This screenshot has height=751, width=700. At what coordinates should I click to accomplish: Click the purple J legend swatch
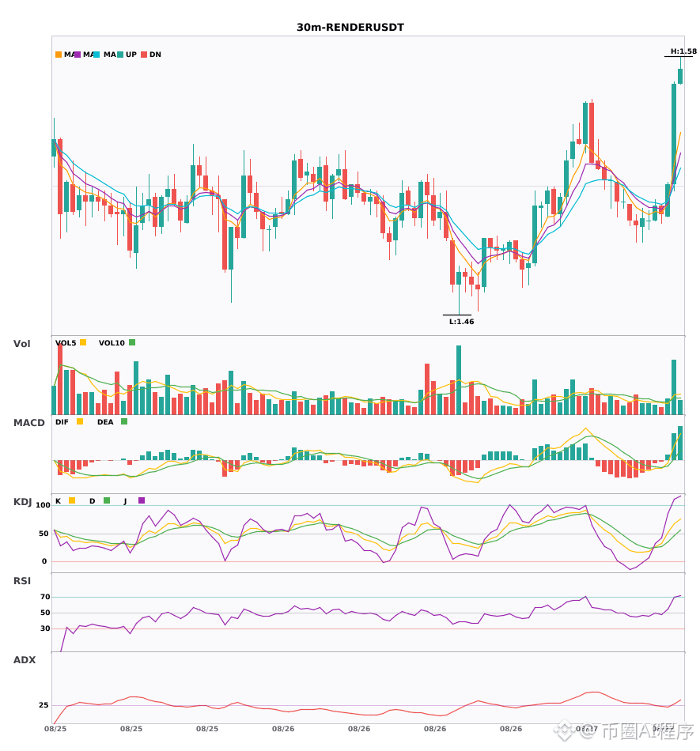(142, 500)
